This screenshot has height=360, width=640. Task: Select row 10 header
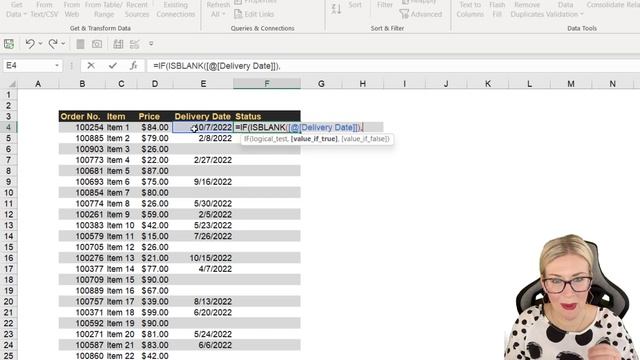coord(9,193)
